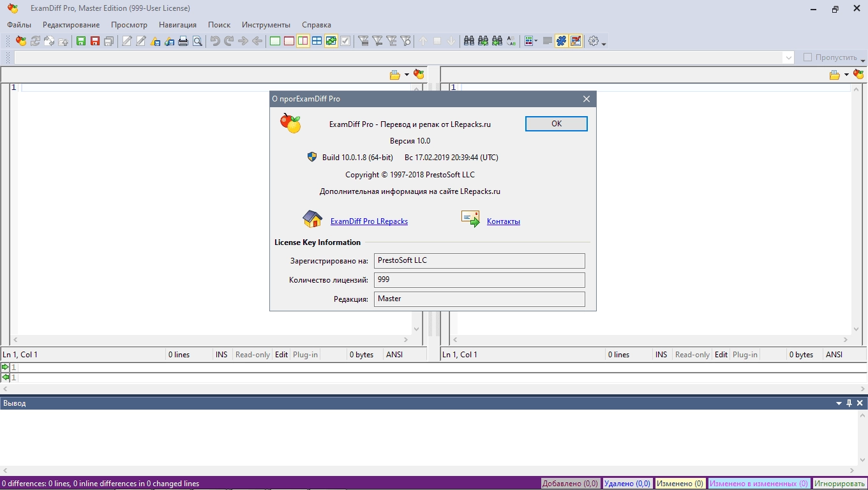Expand left pane folder dropdown arrow
This screenshot has width=868, height=490.
click(x=407, y=75)
